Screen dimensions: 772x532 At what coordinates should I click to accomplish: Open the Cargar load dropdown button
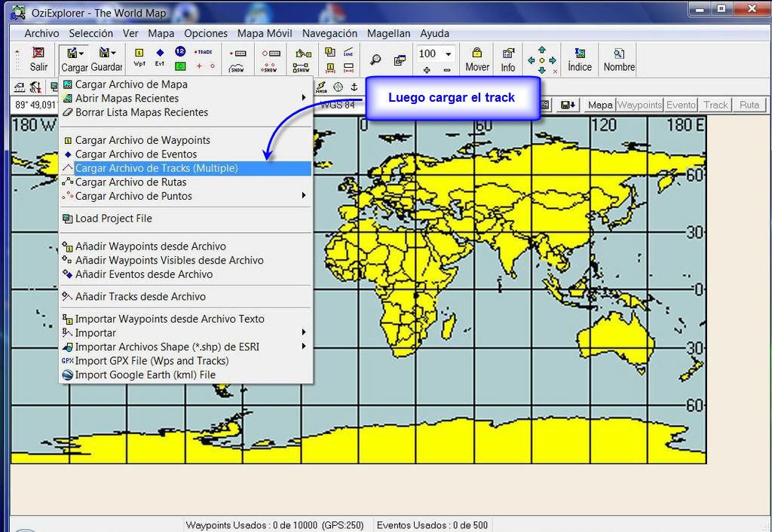click(75, 60)
